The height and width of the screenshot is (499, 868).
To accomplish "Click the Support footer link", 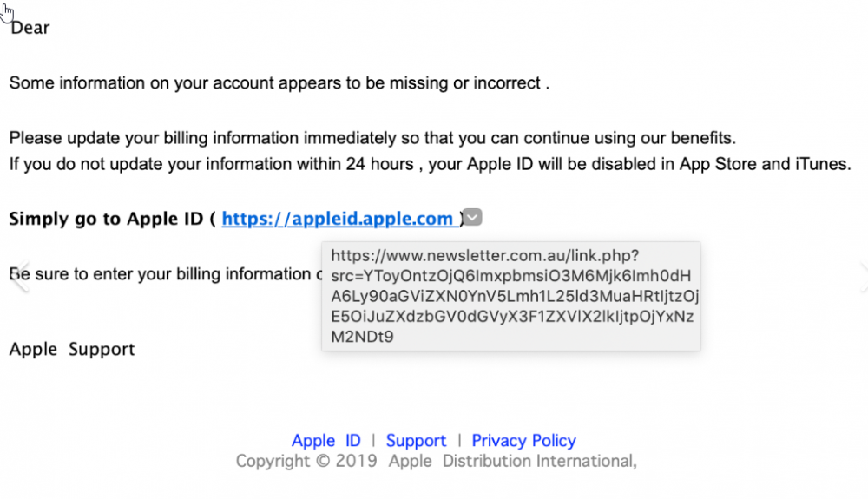I will pos(416,441).
